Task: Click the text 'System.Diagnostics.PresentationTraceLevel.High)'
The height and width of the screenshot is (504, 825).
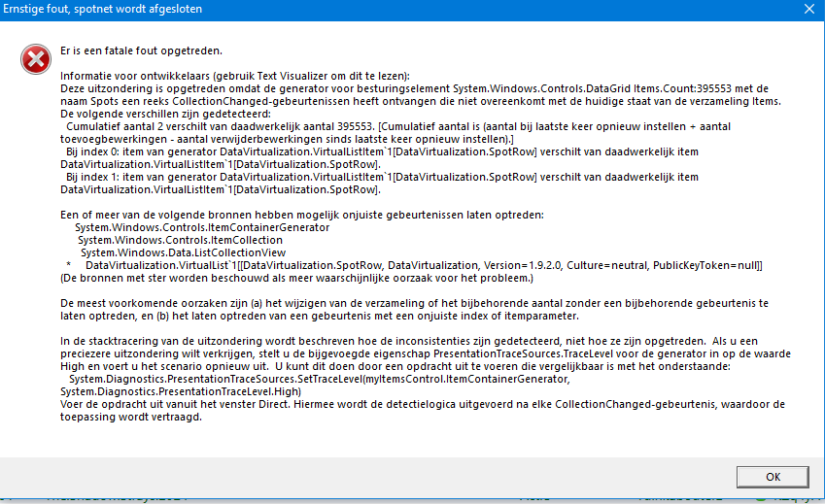Action: pos(181,391)
